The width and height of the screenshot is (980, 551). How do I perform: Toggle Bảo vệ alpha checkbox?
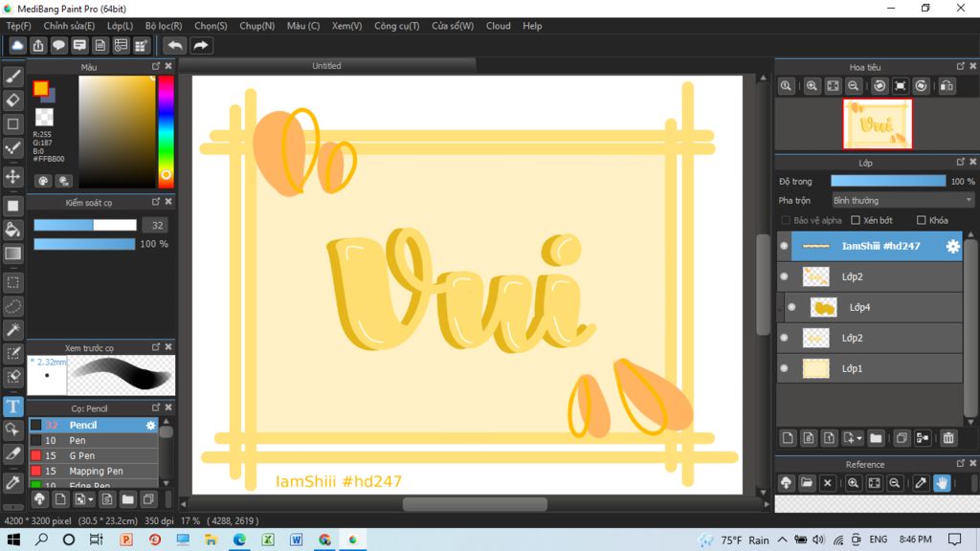pyautogui.click(x=787, y=221)
